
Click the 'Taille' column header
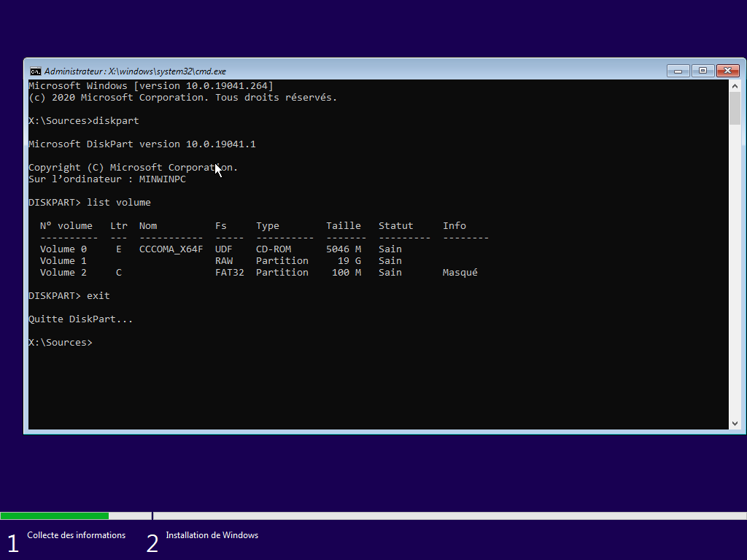coord(344,226)
